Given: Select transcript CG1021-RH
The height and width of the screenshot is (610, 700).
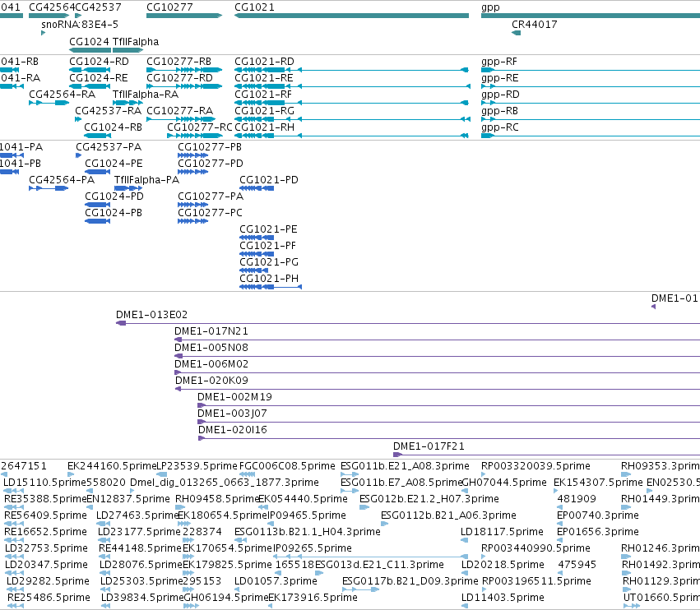Looking at the screenshot, I should pos(264,127).
